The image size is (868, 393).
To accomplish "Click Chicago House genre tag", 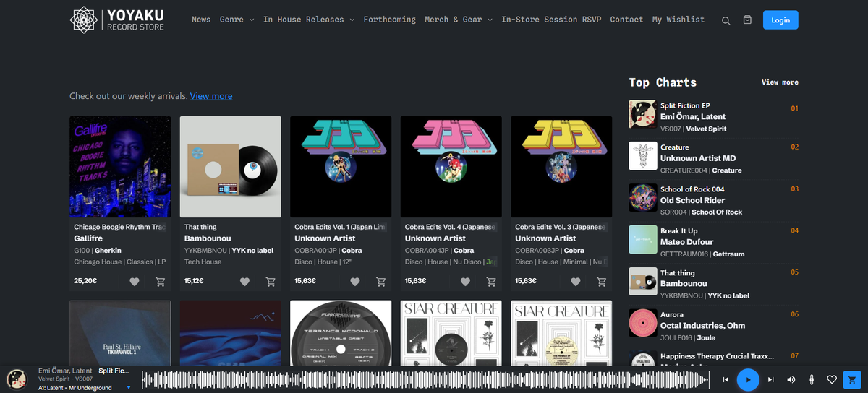I will point(98,262).
